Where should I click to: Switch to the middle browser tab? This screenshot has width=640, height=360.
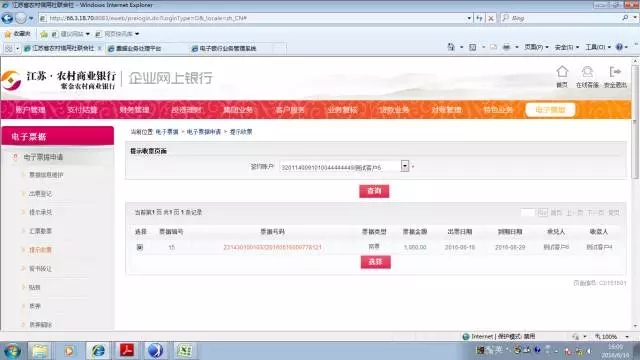(139, 48)
